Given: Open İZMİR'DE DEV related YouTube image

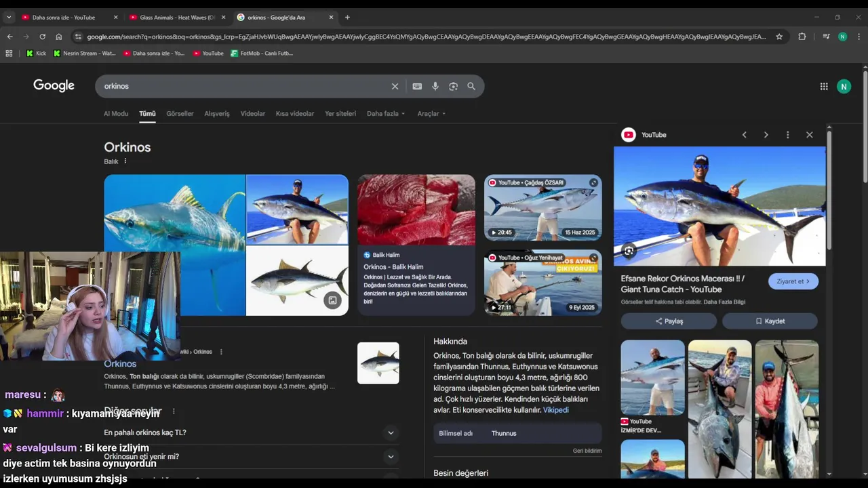Looking at the screenshot, I should coord(653,386).
